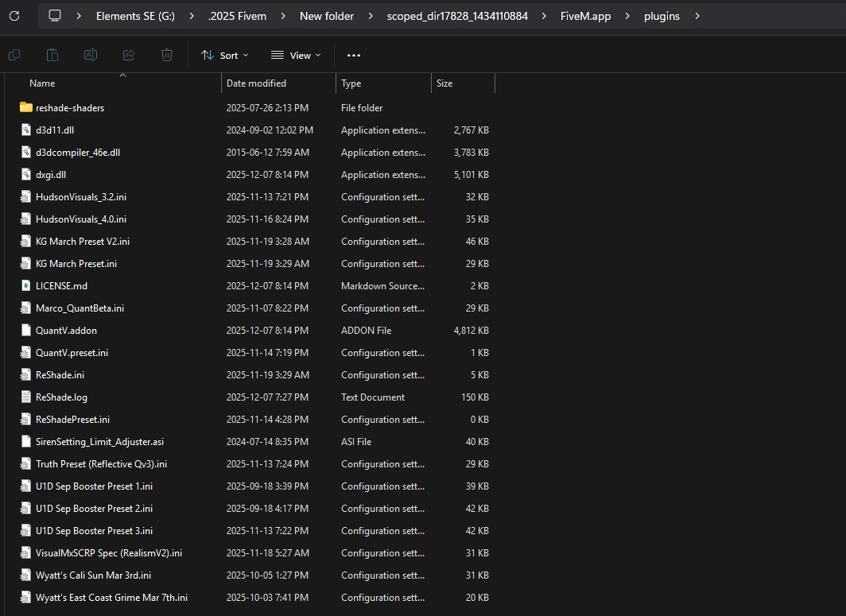Open the Sort dropdown menu
The image size is (846, 616).
pos(225,55)
